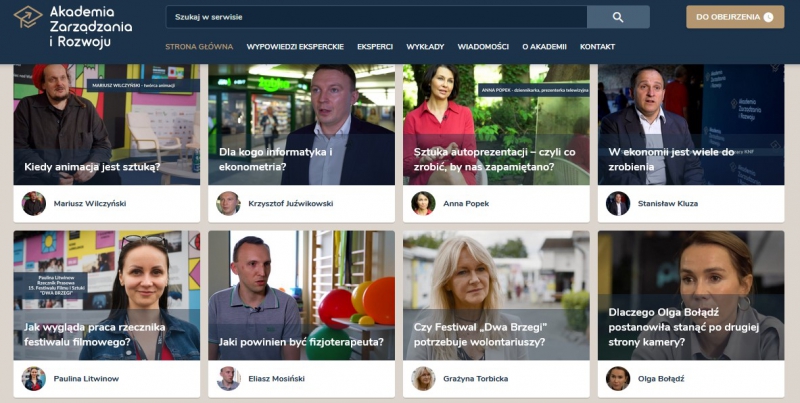Image resolution: width=800 pixels, height=403 pixels.
Task: Open the Wykłady menu item
Action: (x=425, y=46)
